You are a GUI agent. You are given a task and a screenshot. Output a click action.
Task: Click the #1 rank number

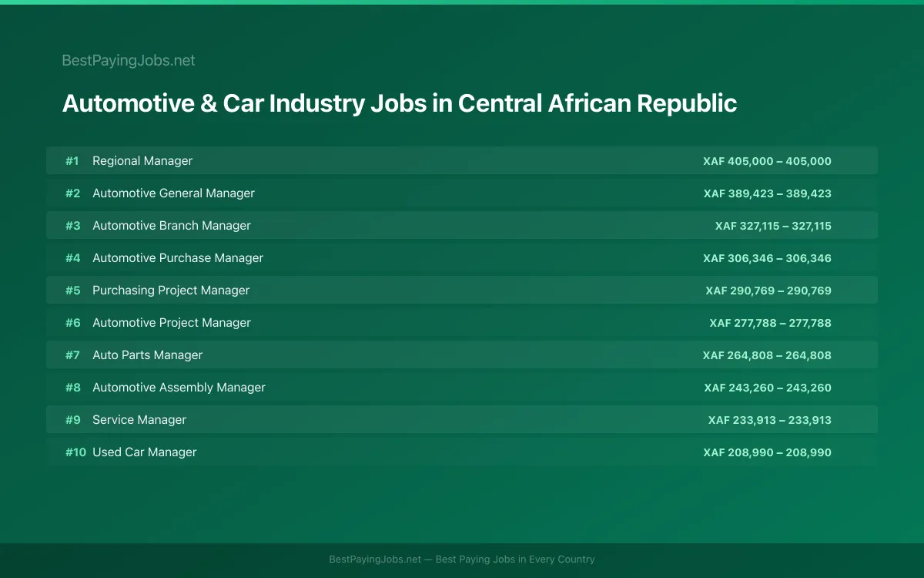pos(72,161)
